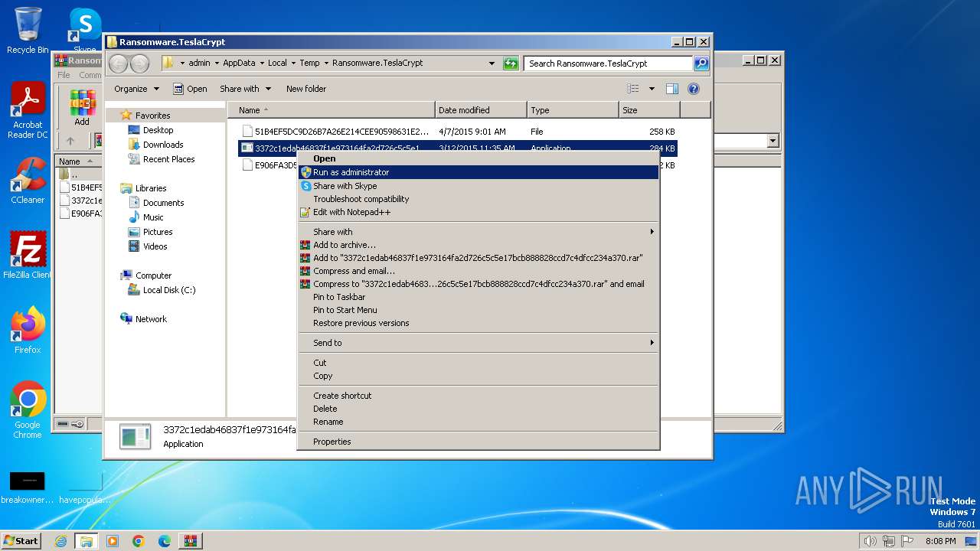Sort by Date modified column header

[x=481, y=110]
